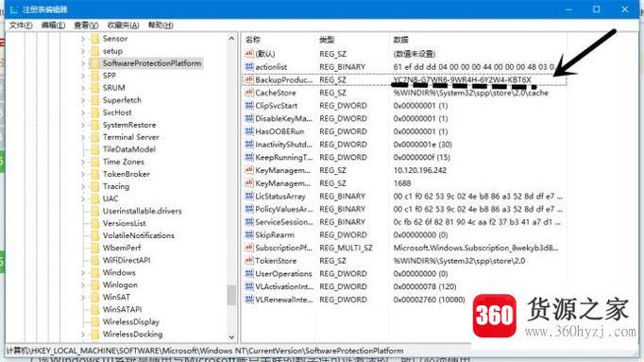Click the 10.120.196.242 data cell

pos(420,170)
